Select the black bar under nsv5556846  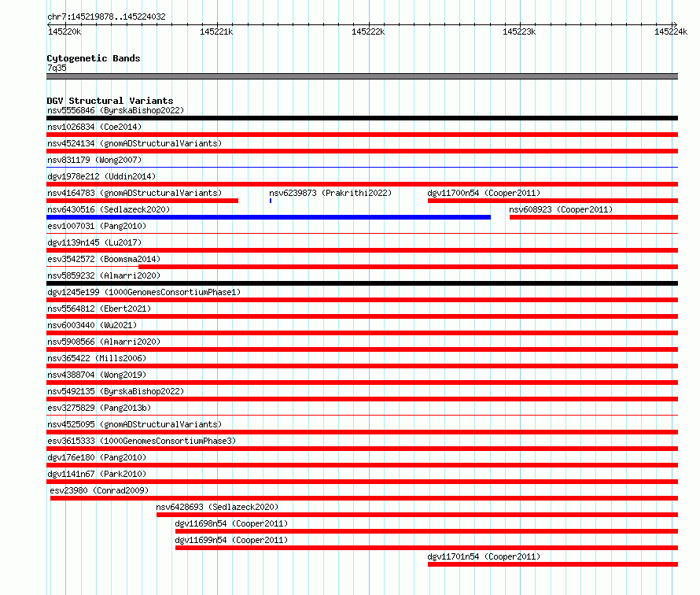click(x=362, y=118)
